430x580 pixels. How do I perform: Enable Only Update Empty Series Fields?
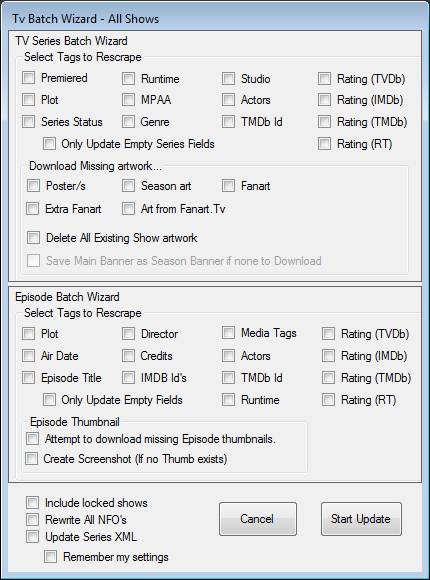[49, 144]
